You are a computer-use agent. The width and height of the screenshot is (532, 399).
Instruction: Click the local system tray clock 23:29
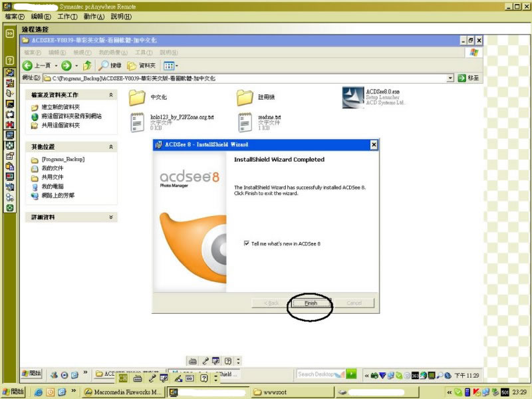tap(520, 392)
